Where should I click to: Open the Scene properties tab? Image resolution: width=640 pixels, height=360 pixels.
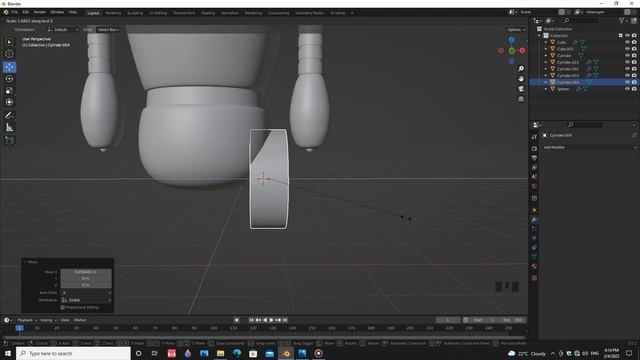click(534, 177)
